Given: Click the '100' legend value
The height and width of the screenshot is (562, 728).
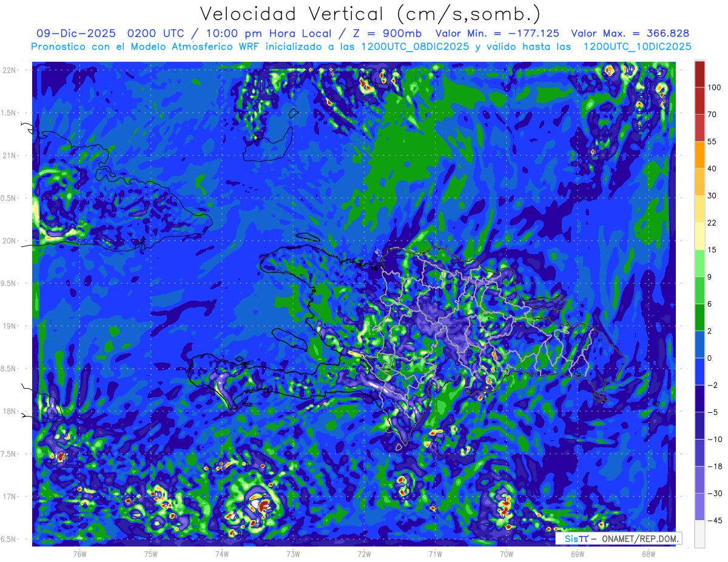Looking at the screenshot, I should (x=714, y=88).
